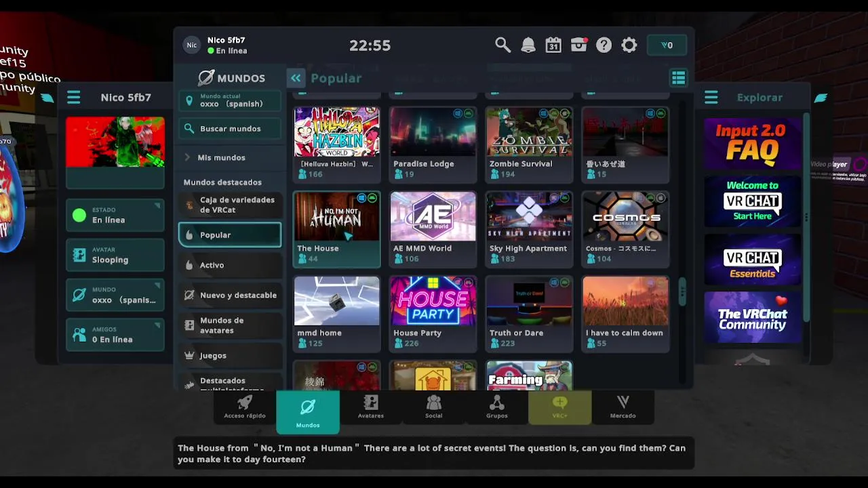Open the Farming world thumbnail
868x488 pixels.
529,375
